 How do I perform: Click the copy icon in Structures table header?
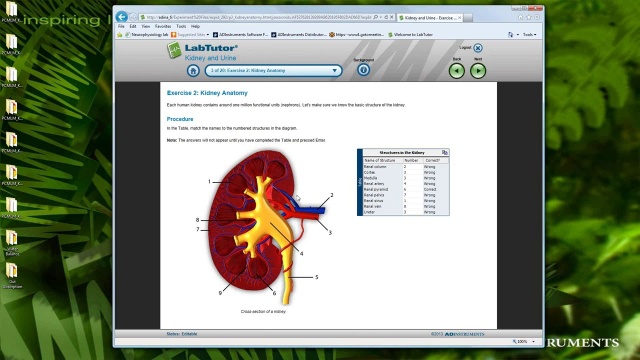point(444,152)
